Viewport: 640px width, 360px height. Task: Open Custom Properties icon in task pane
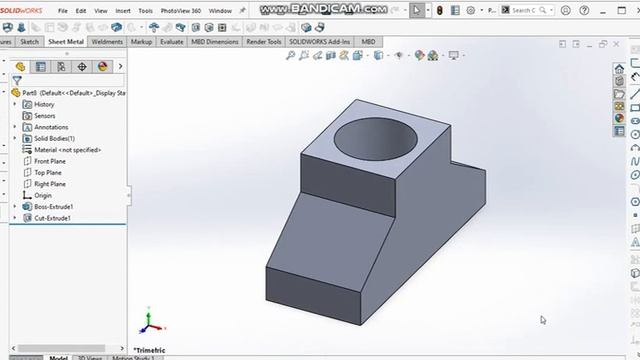(x=619, y=131)
